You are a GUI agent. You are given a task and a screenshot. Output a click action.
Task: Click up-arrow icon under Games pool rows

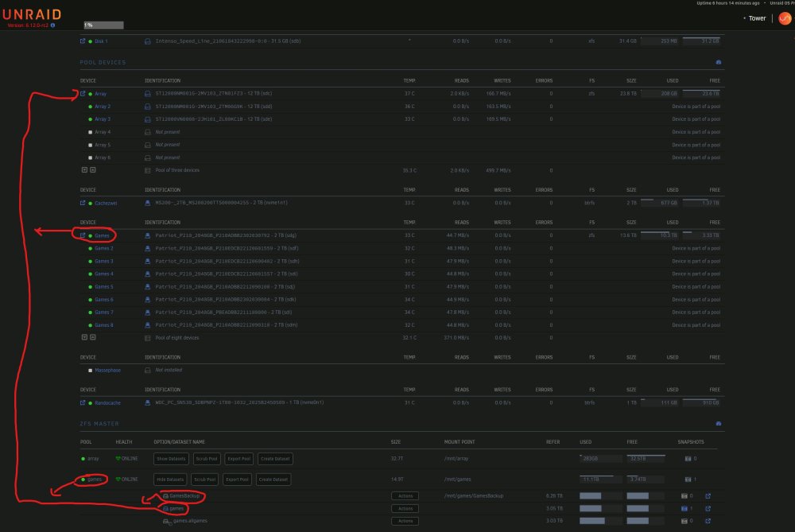tap(93, 337)
